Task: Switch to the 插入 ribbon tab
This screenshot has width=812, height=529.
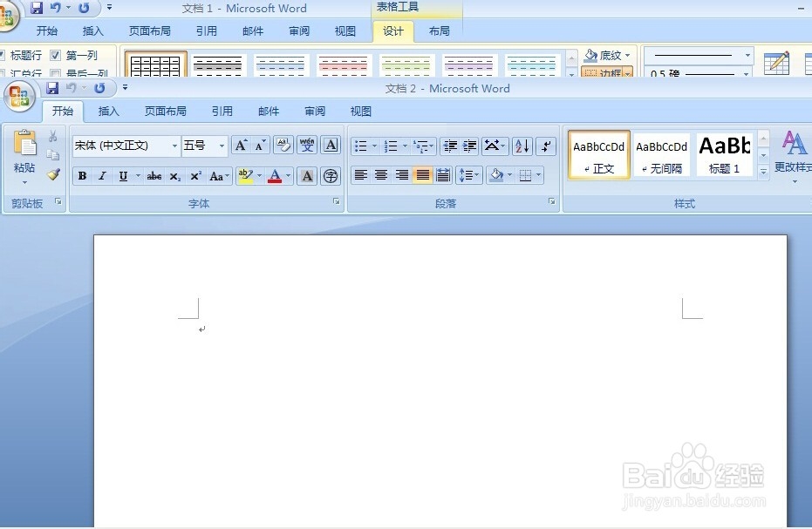Action: 108,111
